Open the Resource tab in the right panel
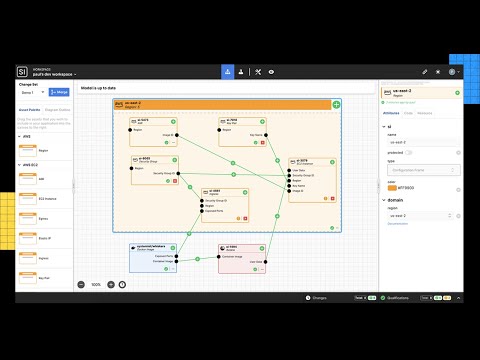The width and height of the screenshot is (480, 360). click(x=425, y=113)
